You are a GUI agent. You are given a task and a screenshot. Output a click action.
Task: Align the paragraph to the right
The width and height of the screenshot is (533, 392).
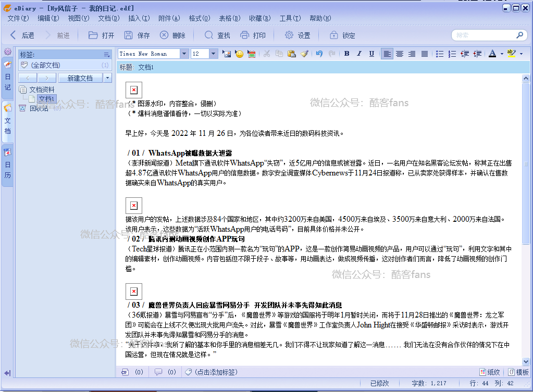click(x=412, y=54)
